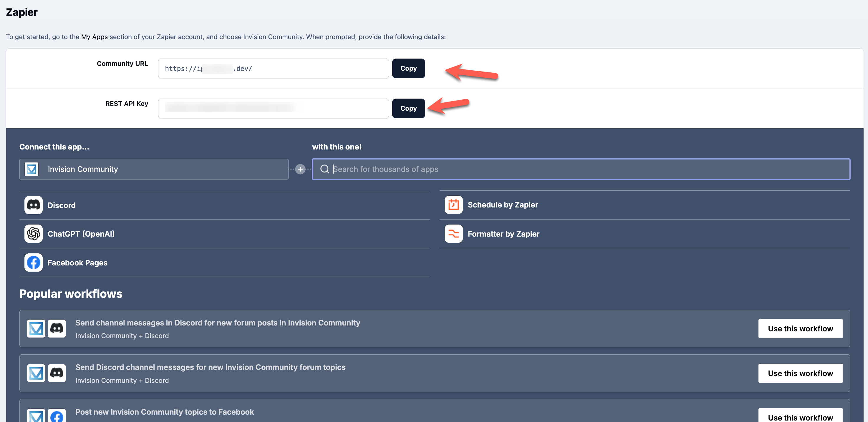Click the search magnifier icon
The image size is (868, 422).
click(x=324, y=169)
